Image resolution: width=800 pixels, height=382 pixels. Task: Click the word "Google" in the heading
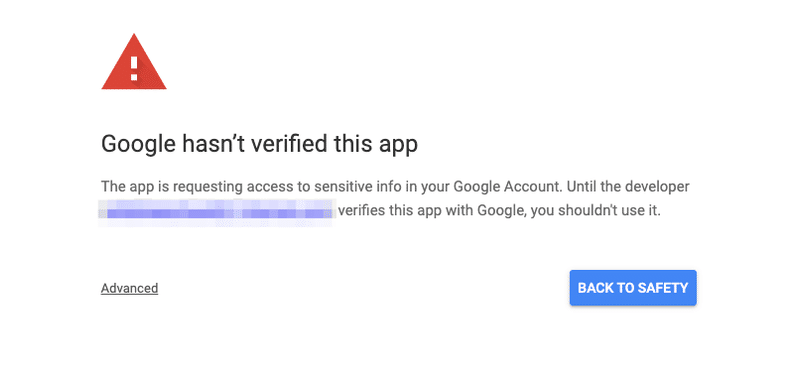click(x=139, y=144)
